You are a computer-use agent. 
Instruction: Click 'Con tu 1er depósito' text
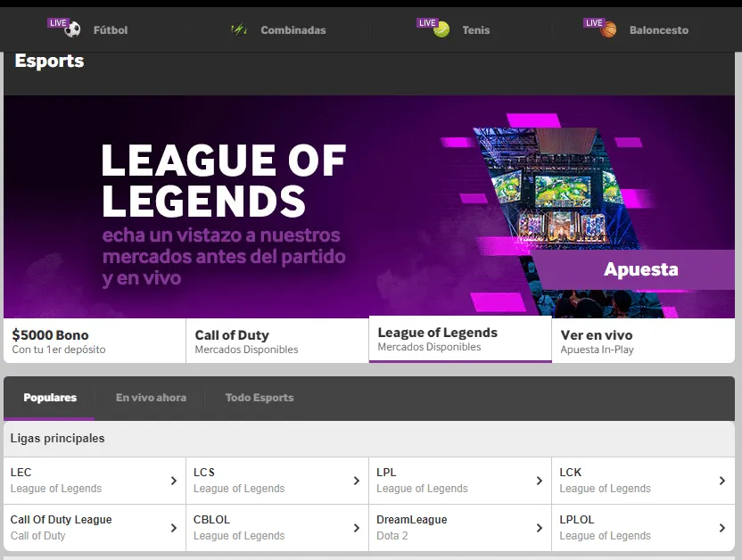coord(59,350)
